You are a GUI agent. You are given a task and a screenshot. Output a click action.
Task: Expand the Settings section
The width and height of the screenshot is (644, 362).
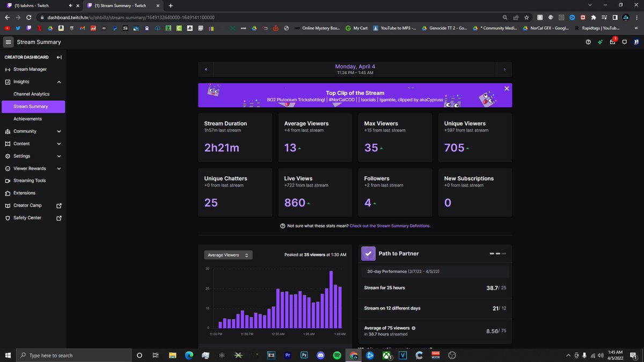click(x=59, y=156)
